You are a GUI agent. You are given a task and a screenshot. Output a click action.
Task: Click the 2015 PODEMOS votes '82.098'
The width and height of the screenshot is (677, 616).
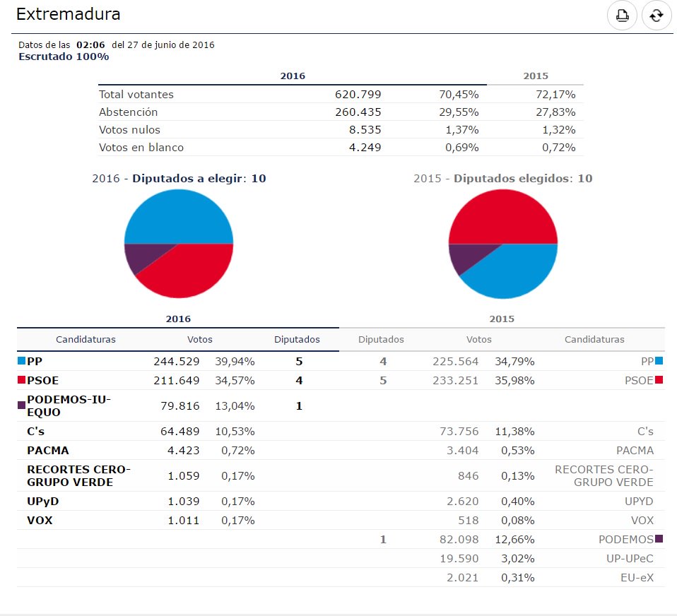pos(459,539)
